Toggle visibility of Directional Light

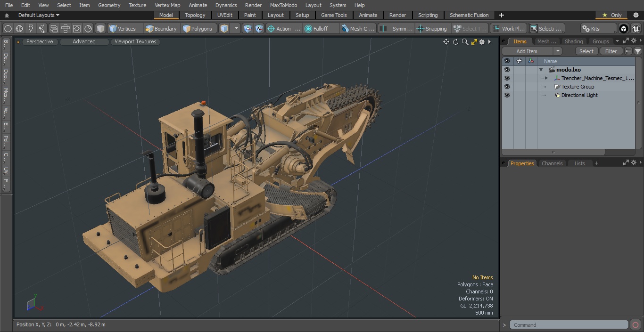click(x=507, y=95)
